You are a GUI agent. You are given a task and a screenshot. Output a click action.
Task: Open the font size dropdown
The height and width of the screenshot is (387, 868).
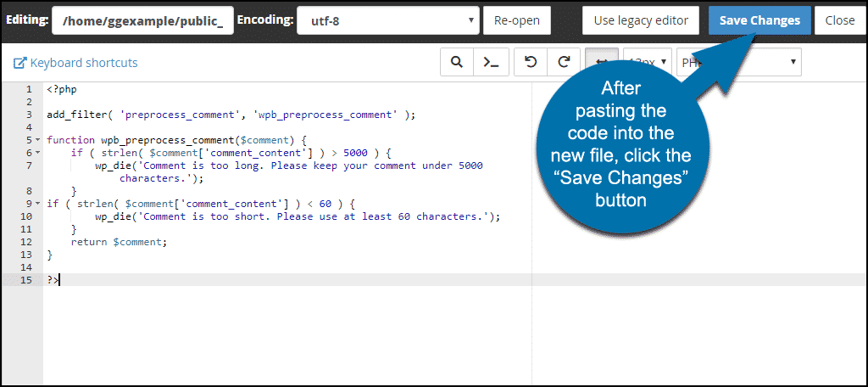point(648,62)
